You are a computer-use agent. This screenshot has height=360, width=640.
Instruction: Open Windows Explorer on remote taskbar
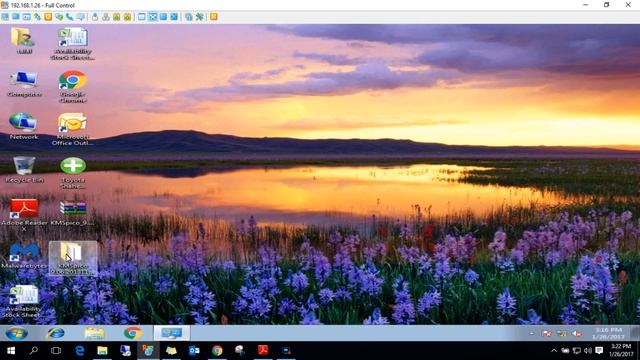(94, 333)
